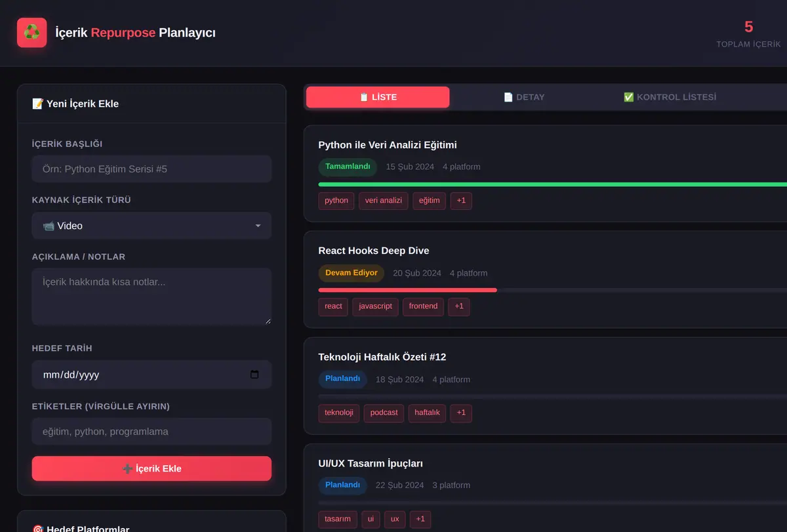Click the Yeni İçerik Ekle panel heading
The height and width of the screenshot is (532, 787).
tap(75, 104)
